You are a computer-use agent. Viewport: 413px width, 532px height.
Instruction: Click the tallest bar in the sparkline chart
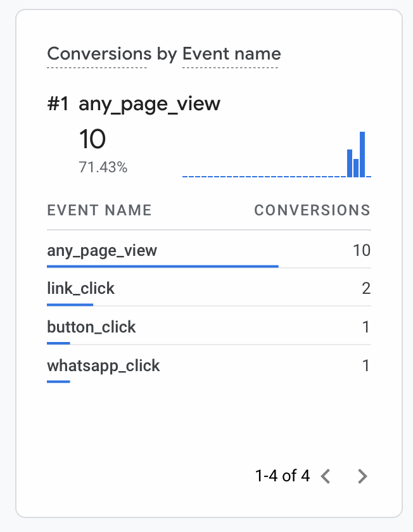[x=362, y=155]
